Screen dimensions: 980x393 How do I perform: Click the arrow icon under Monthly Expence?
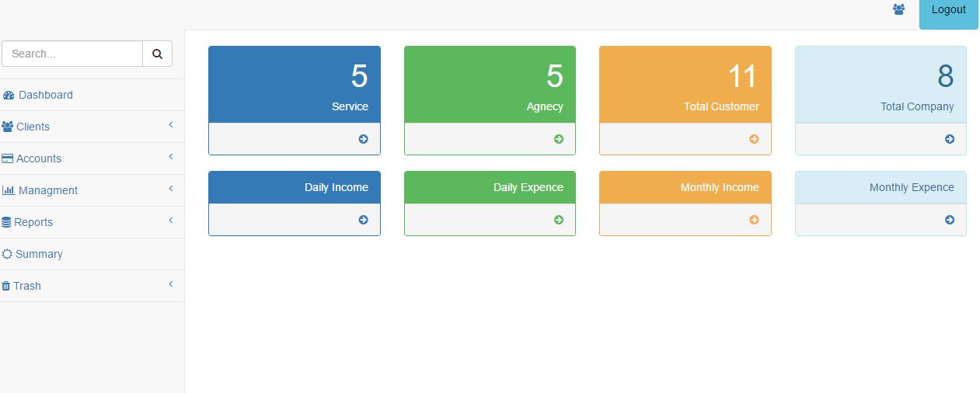pos(950,220)
